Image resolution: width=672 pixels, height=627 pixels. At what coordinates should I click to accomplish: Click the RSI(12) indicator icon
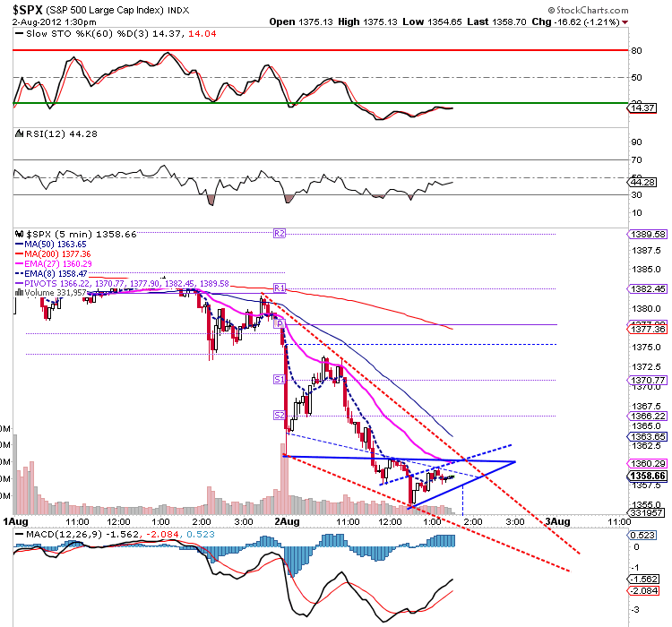[x=19, y=133]
